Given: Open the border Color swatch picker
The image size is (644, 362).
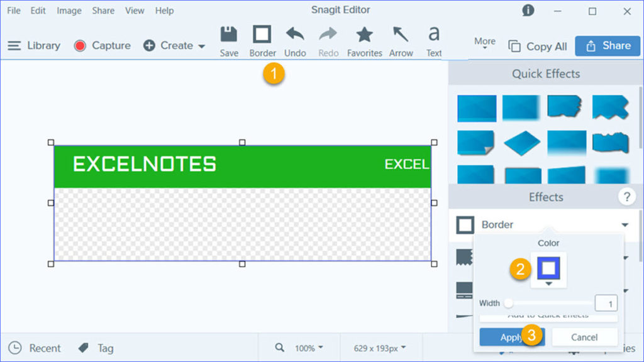Looking at the screenshot, I should [548, 270].
